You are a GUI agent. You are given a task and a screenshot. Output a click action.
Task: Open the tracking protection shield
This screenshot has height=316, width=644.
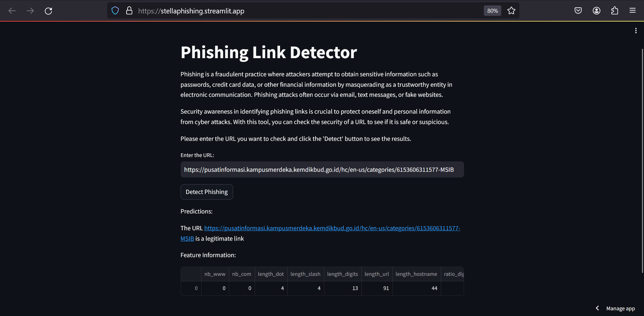(x=115, y=11)
